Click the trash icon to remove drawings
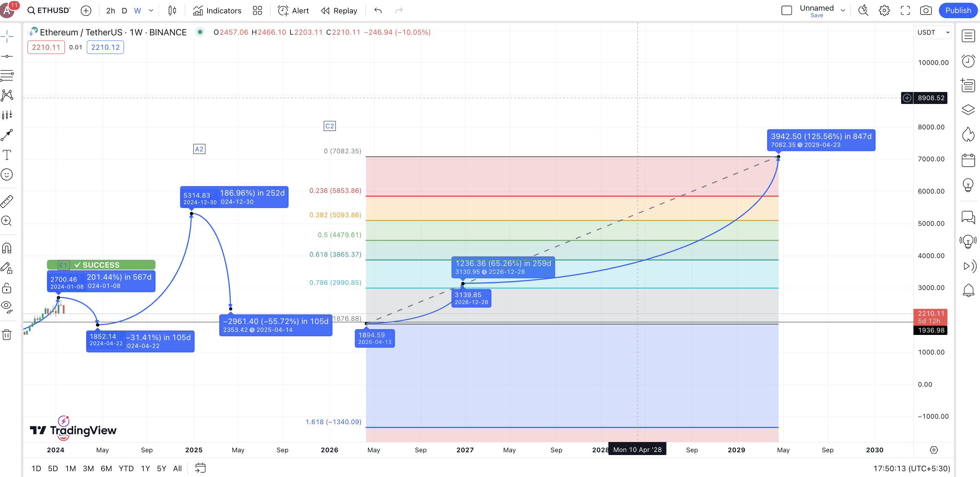Viewport: 980px width, 477px height. [x=7, y=335]
